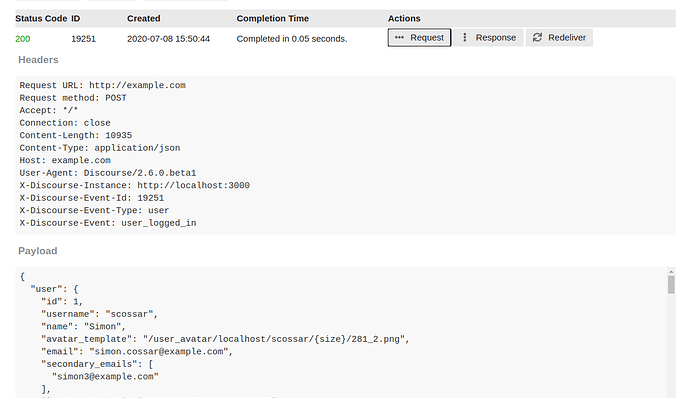Redeliver the webhook event

(559, 38)
